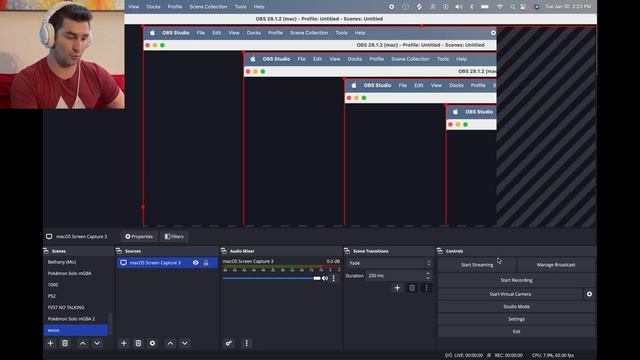Open the Docks menu in top menu bar

pos(153,7)
